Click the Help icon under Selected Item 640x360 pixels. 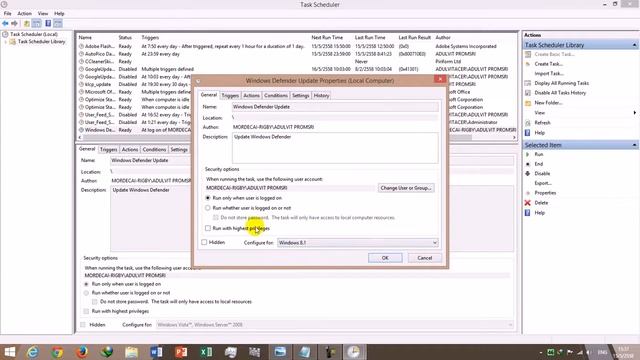(x=528, y=213)
